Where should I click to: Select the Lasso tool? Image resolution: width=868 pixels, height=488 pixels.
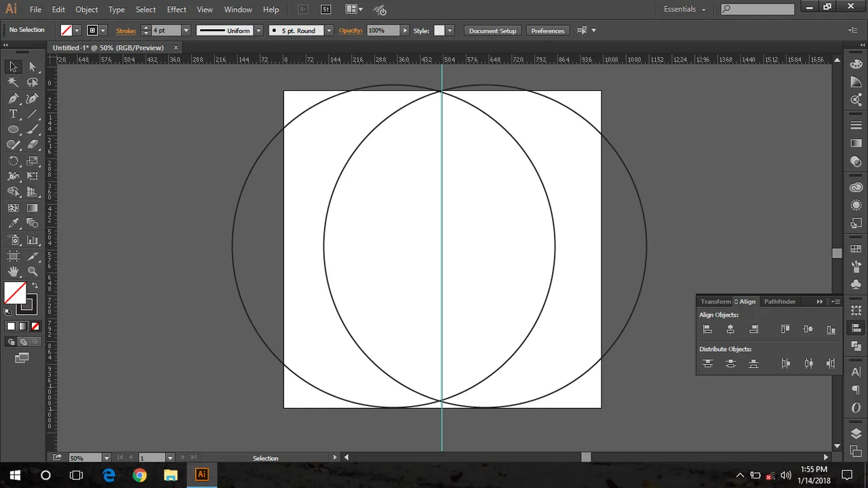point(33,82)
